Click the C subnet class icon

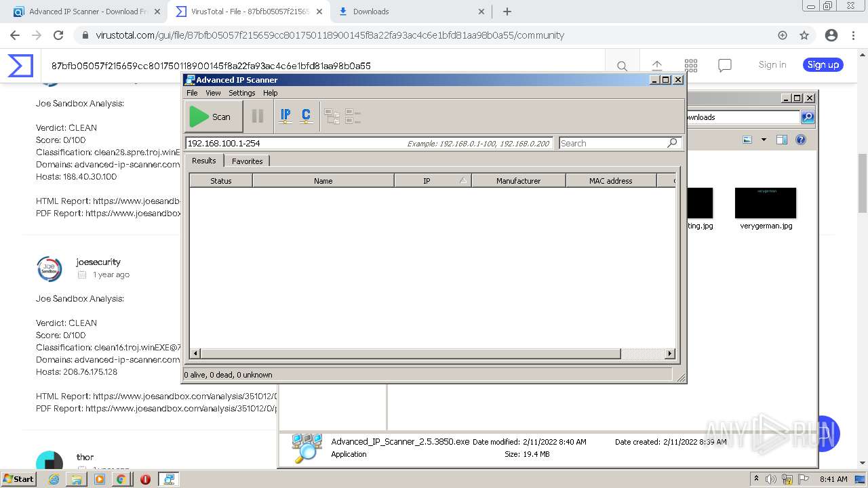point(306,117)
